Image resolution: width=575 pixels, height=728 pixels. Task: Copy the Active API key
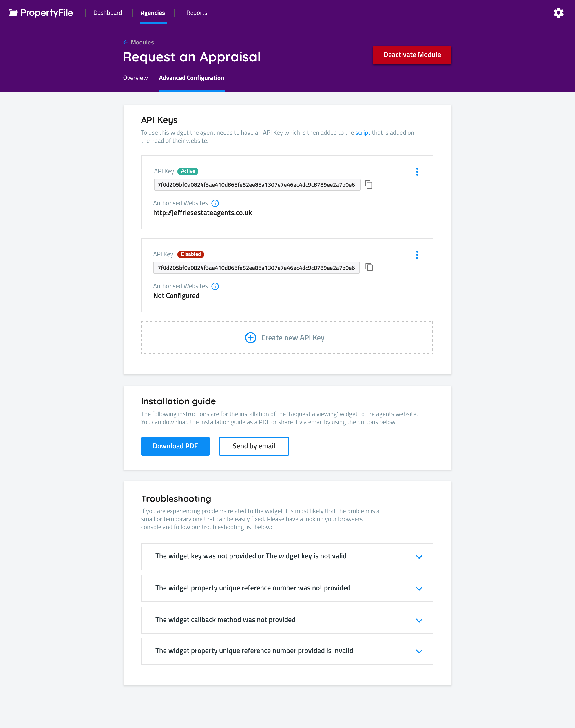369,185
